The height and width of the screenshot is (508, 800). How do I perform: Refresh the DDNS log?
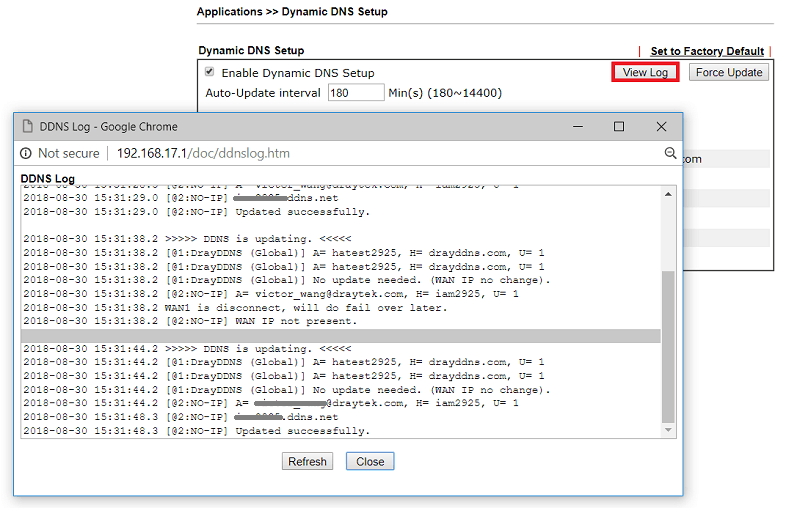pyautogui.click(x=307, y=461)
